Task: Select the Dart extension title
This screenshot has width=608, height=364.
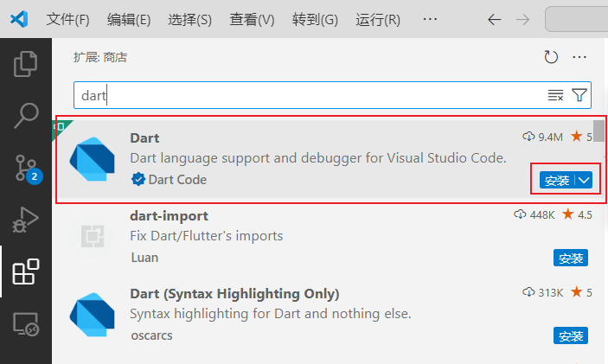Action: point(144,138)
